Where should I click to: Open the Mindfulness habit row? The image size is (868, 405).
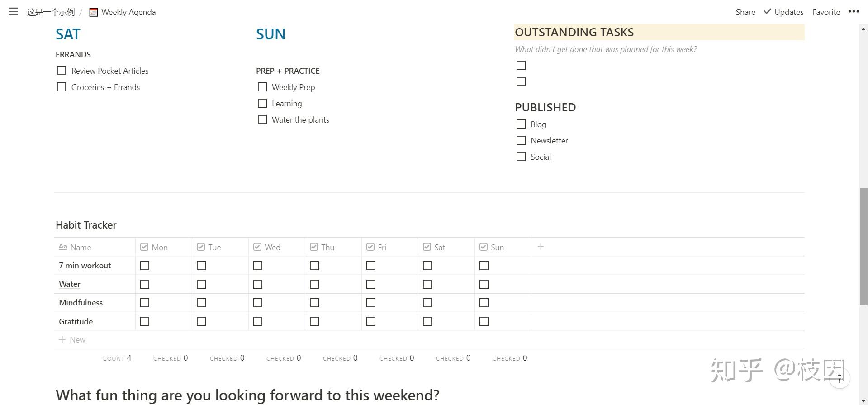[81, 303]
